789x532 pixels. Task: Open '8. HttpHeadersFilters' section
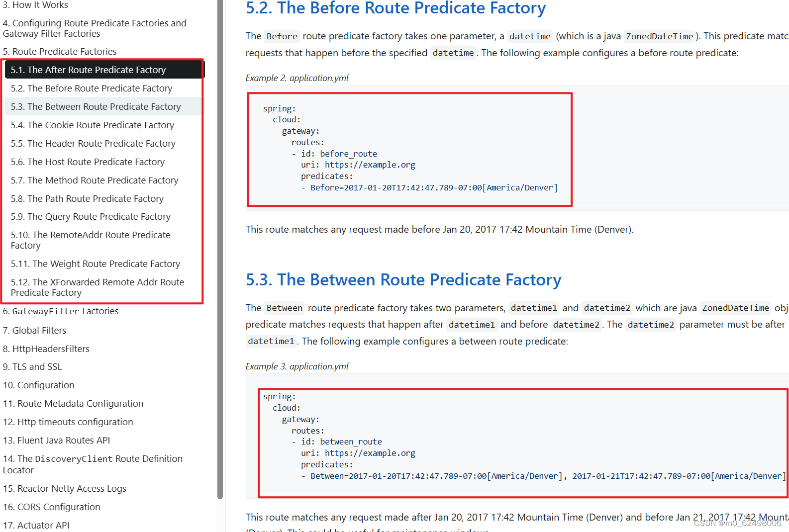coord(46,349)
